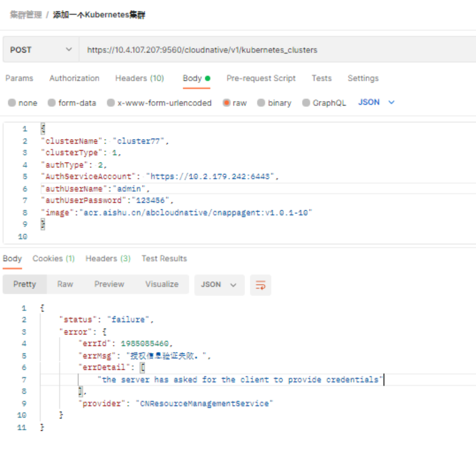Click the request URL input field
476x456 pixels.
pos(277,50)
